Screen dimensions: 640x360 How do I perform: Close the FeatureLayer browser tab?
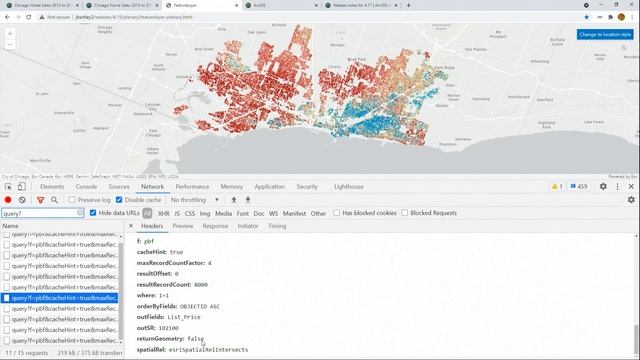[237, 6]
